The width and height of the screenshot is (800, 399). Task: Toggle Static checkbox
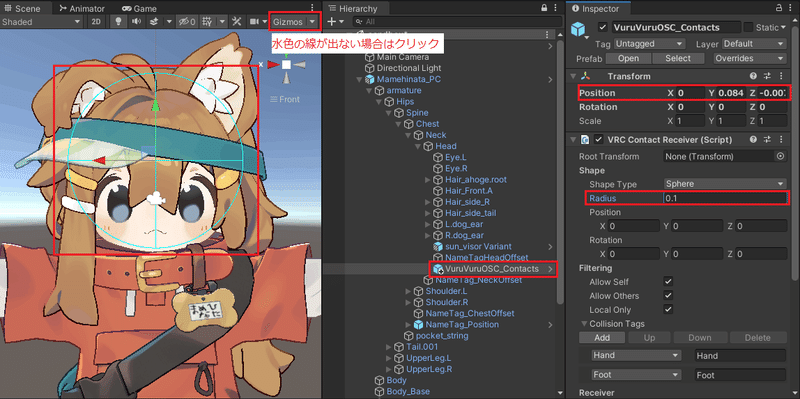[748, 27]
